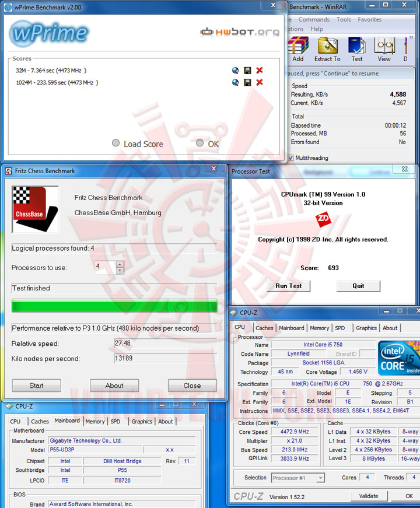This screenshot has width=420, height=508.
Task: Submit the 1024M score online (globe icon)
Action: click(x=236, y=82)
